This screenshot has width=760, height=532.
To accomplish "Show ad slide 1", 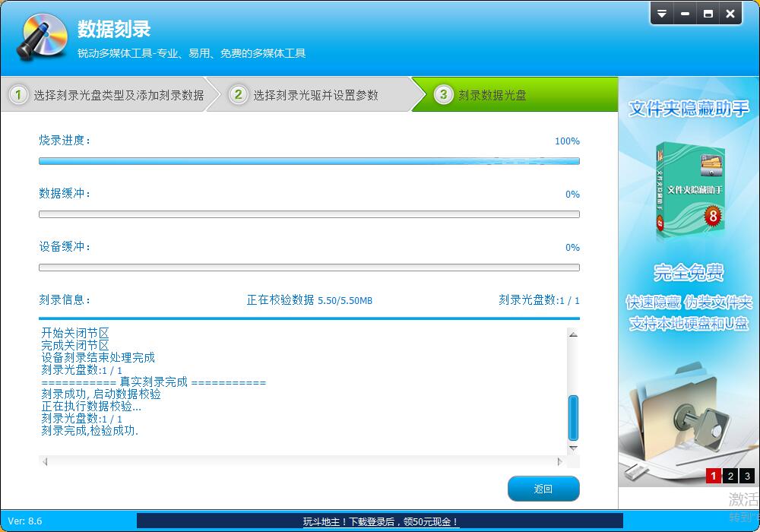I will [713, 477].
